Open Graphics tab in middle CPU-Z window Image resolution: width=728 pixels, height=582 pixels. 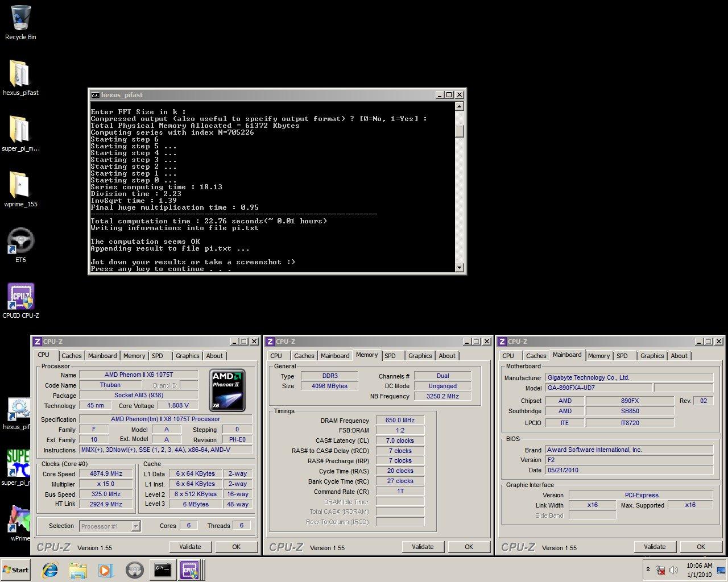click(420, 356)
